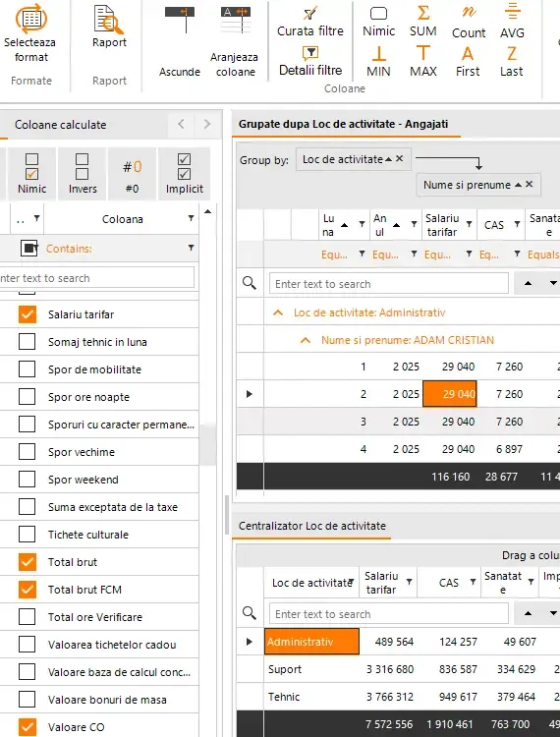Switch to the Coloane calculate tab
The height and width of the screenshot is (737, 560).
click(60, 125)
